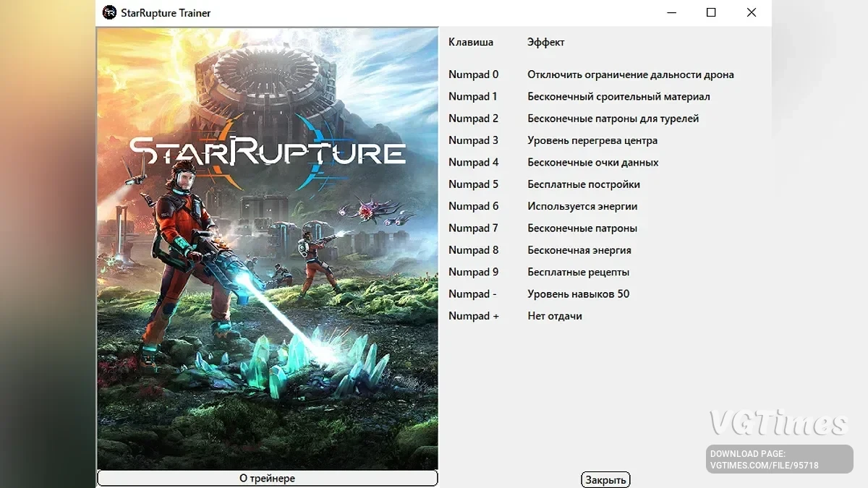The width and height of the screenshot is (868, 488).
Task: Click the 'Клавиша' column header
Action: coord(471,42)
